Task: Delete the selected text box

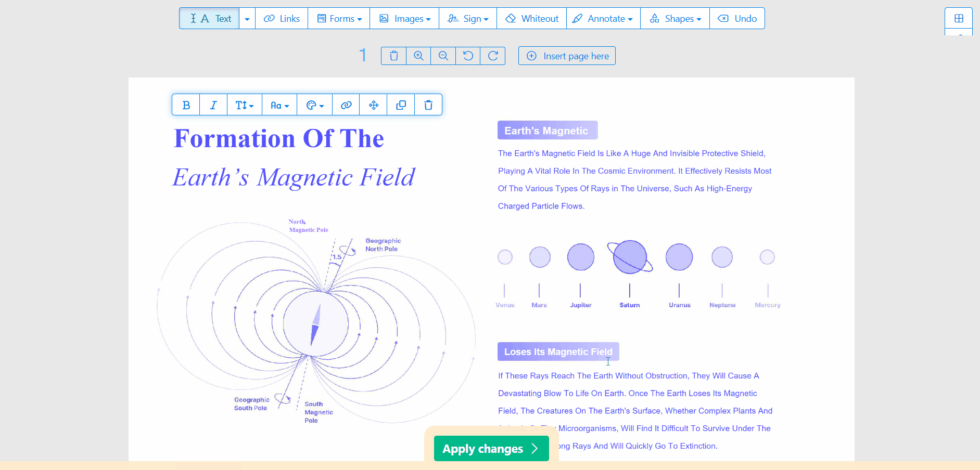Action: (x=428, y=105)
